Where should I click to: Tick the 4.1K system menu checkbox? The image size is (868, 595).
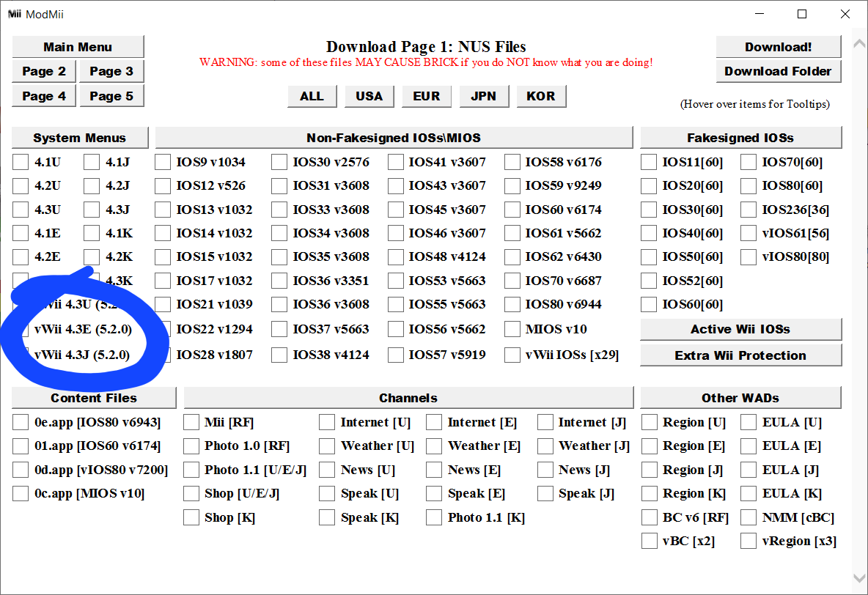(92, 233)
